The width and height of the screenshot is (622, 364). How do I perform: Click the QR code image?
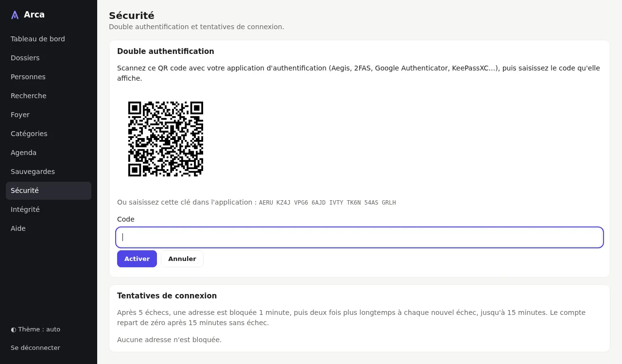pyautogui.click(x=166, y=139)
